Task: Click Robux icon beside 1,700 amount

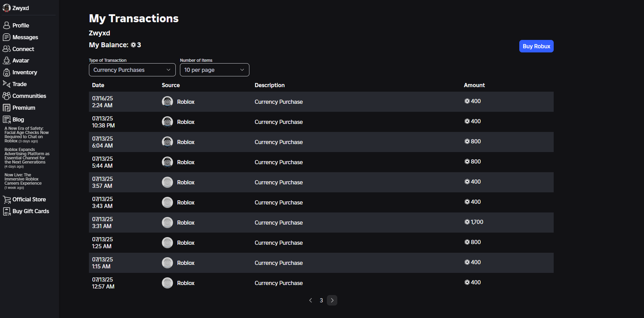Action: click(467, 222)
